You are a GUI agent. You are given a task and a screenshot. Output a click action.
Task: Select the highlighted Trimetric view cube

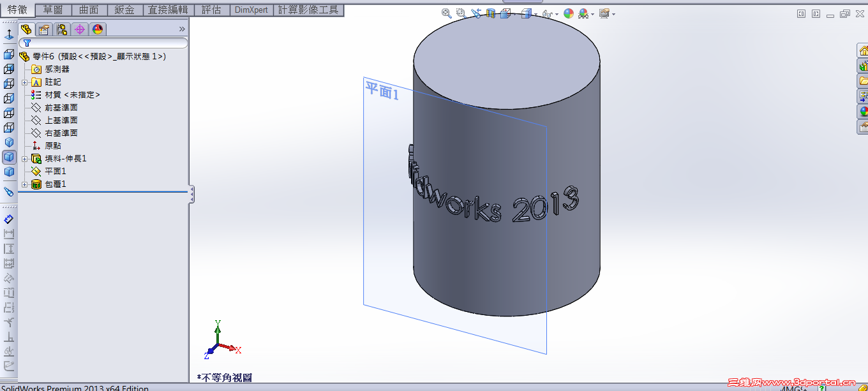(9, 156)
